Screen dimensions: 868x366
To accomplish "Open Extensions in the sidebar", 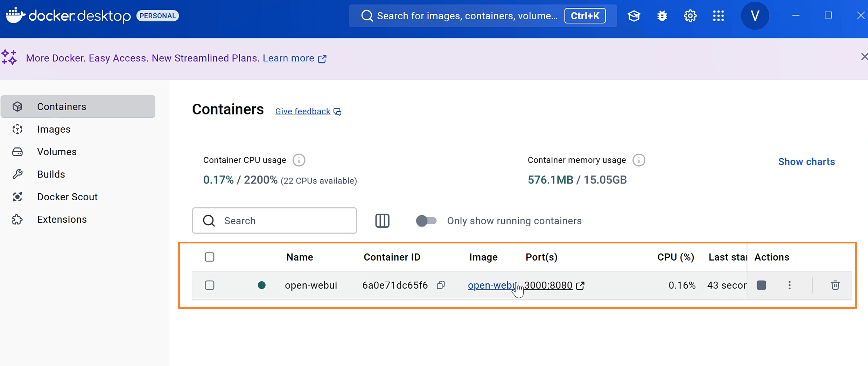I will (x=78, y=219).
